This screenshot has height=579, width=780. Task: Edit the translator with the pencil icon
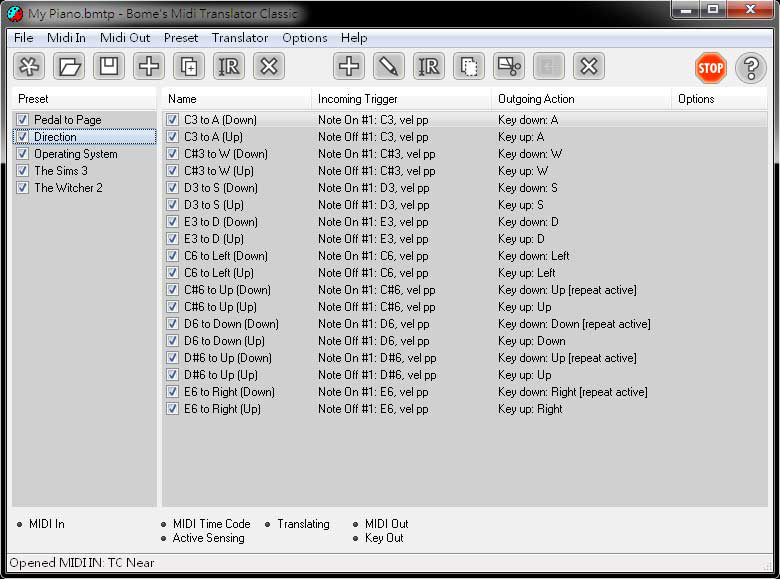pyautogui.click(x=389, y=66)
